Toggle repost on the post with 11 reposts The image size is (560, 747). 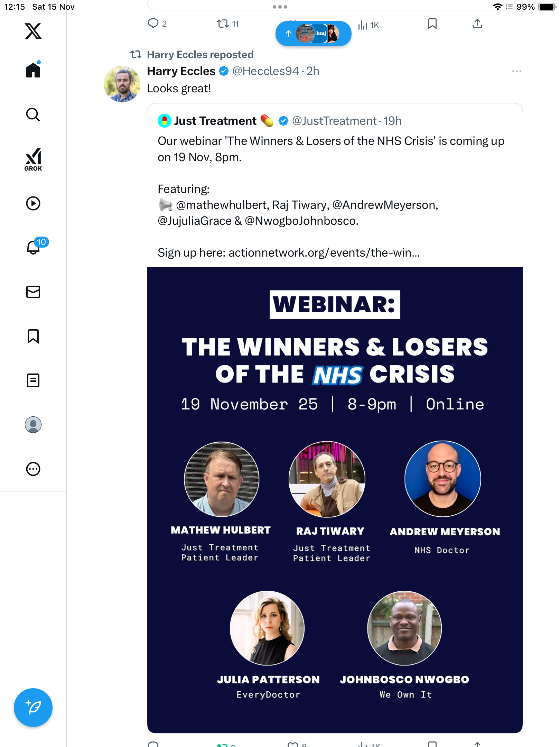(223, 24)
